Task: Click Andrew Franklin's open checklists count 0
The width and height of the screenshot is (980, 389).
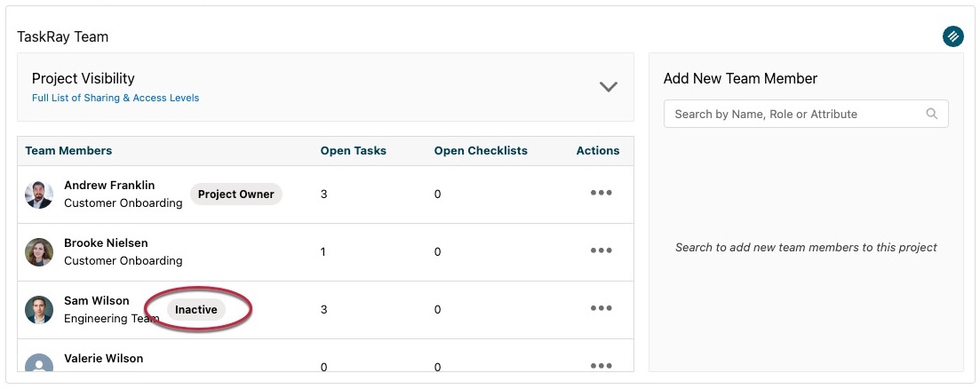Action: [437, 194]
